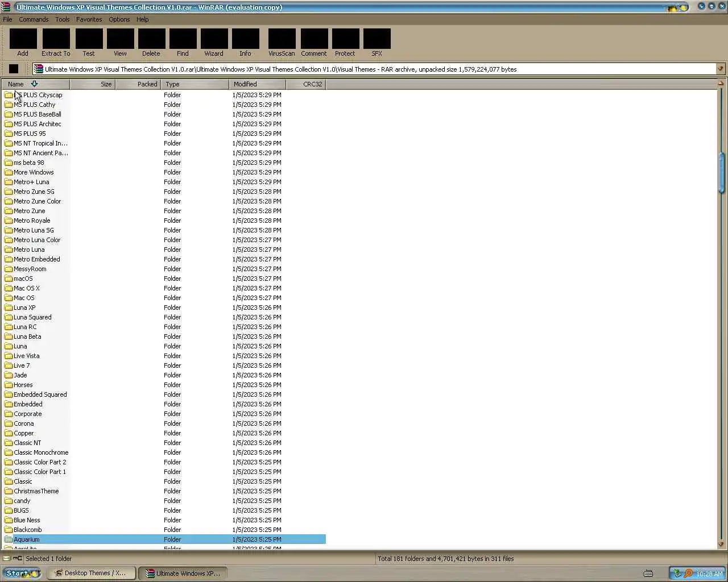Sort by the Packed column header

click(138, 84)
